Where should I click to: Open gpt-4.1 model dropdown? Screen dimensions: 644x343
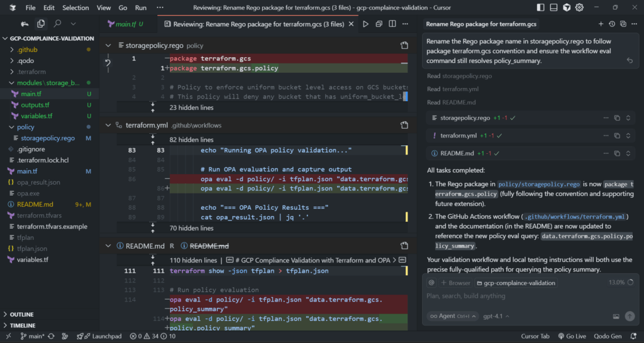point(496,317)
